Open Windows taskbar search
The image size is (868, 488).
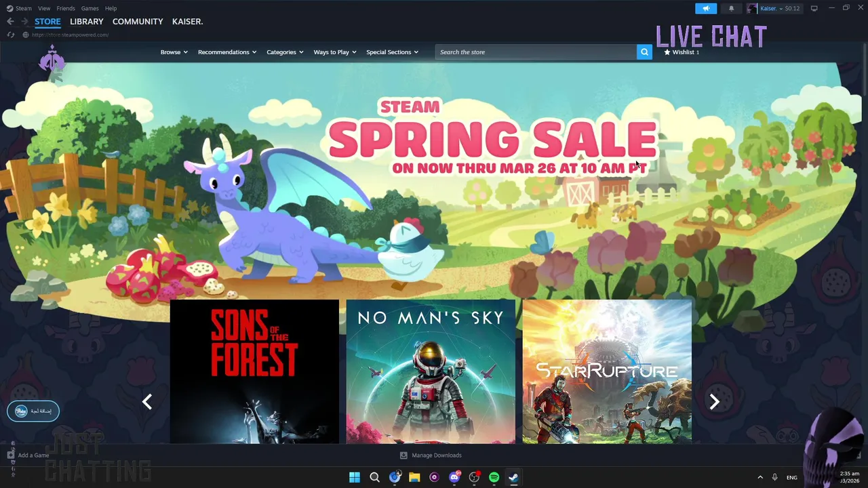point(374,477)
